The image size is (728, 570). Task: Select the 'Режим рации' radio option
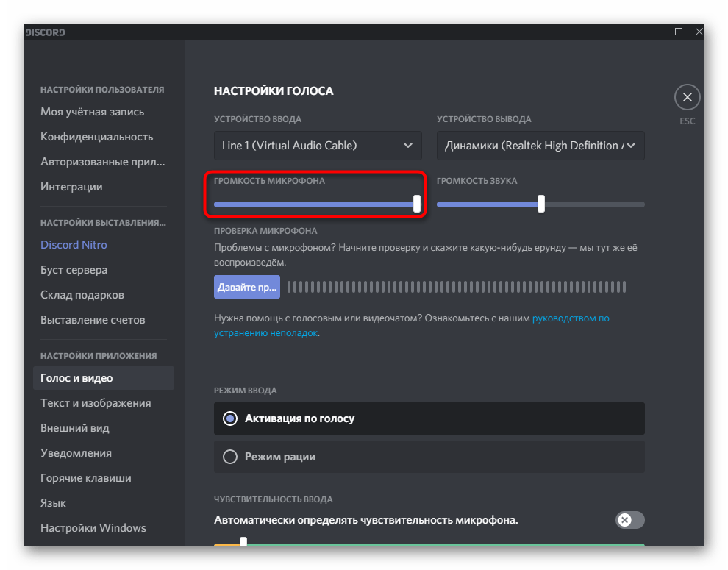click(230, 457)
